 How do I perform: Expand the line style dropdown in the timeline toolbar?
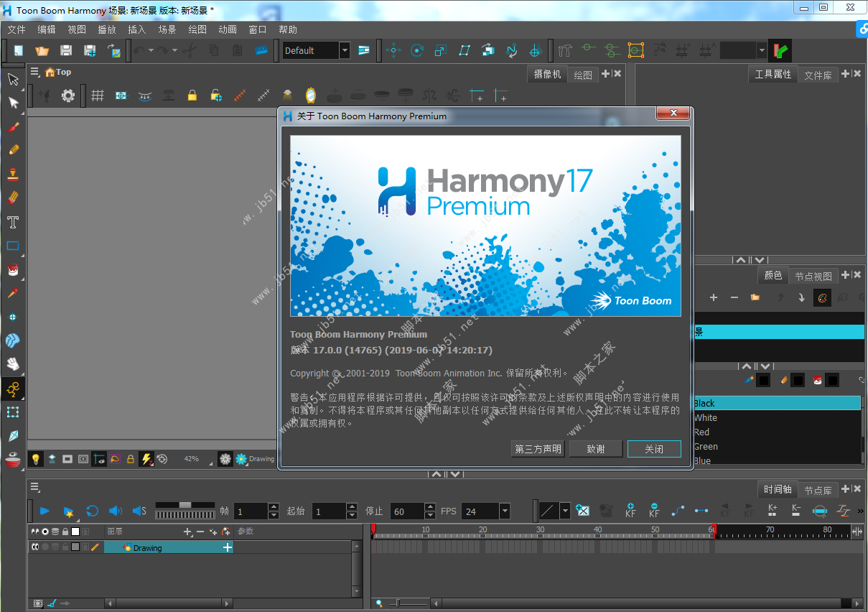(564, 511)
